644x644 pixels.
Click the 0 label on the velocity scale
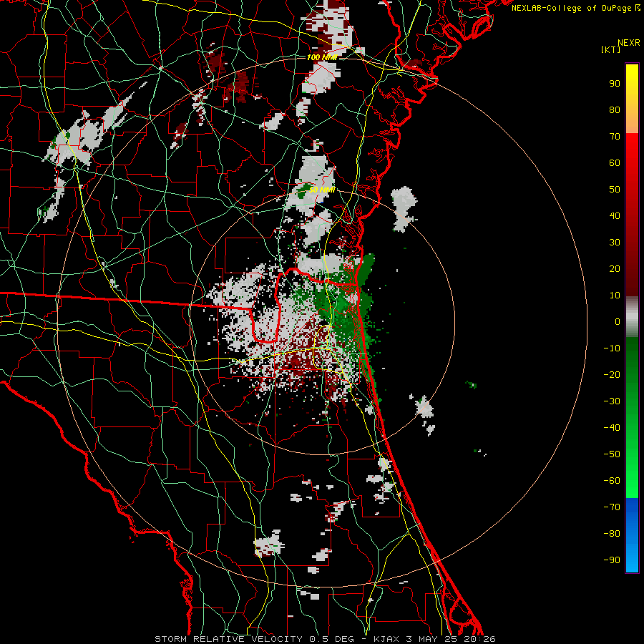point(618,322)
